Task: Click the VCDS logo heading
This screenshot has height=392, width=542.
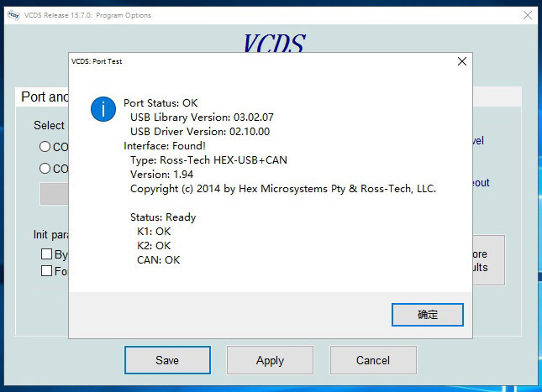Action: click(274, 43)
